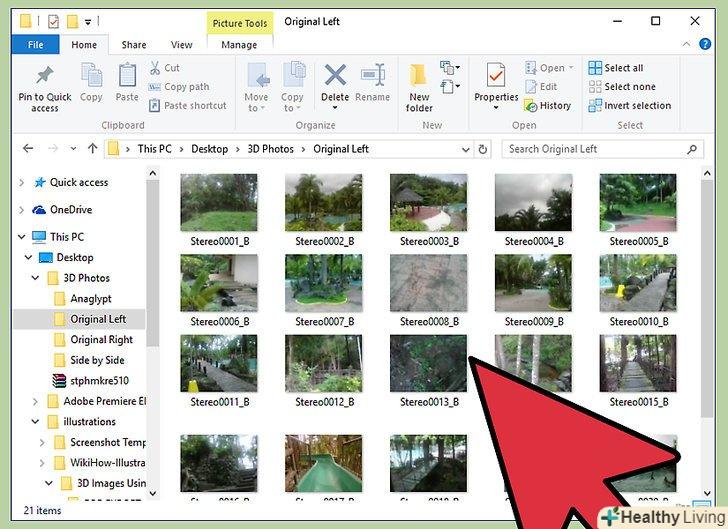Viewport: 728px width, 529px height.
Task: Switch to the View ribbon tab
Action: click(x=181, y=45)
